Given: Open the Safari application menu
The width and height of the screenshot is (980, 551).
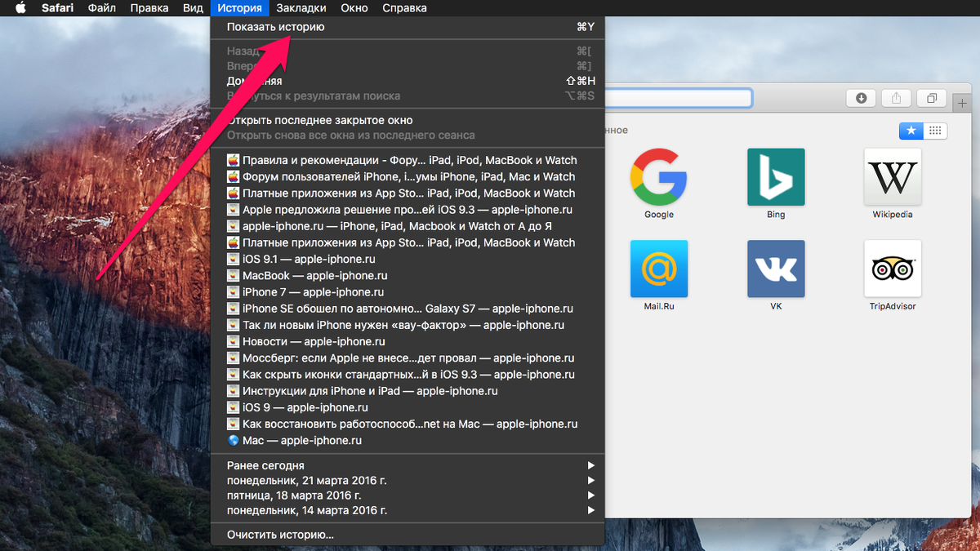Looking at the screenshot, I should [58, 8].
